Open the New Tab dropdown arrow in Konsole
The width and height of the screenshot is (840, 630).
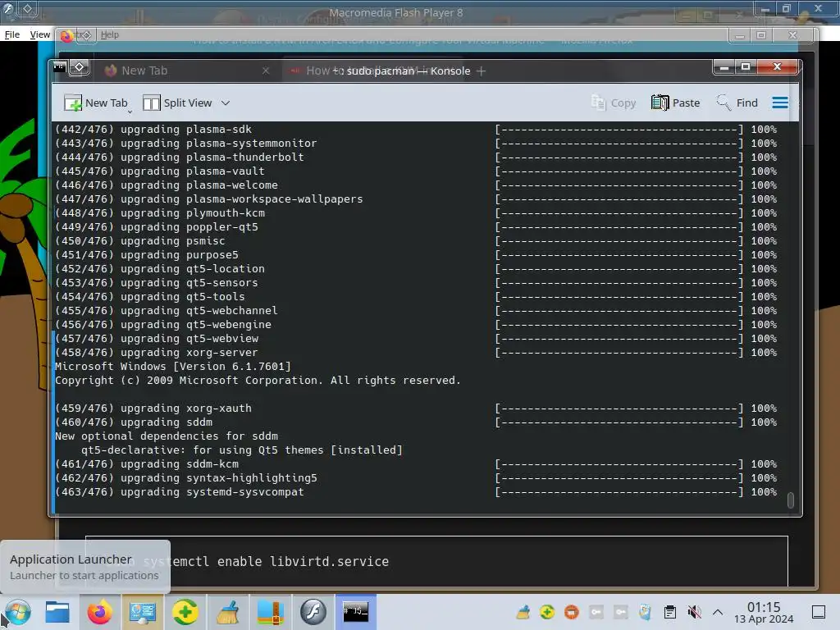[x=130, y=112]
